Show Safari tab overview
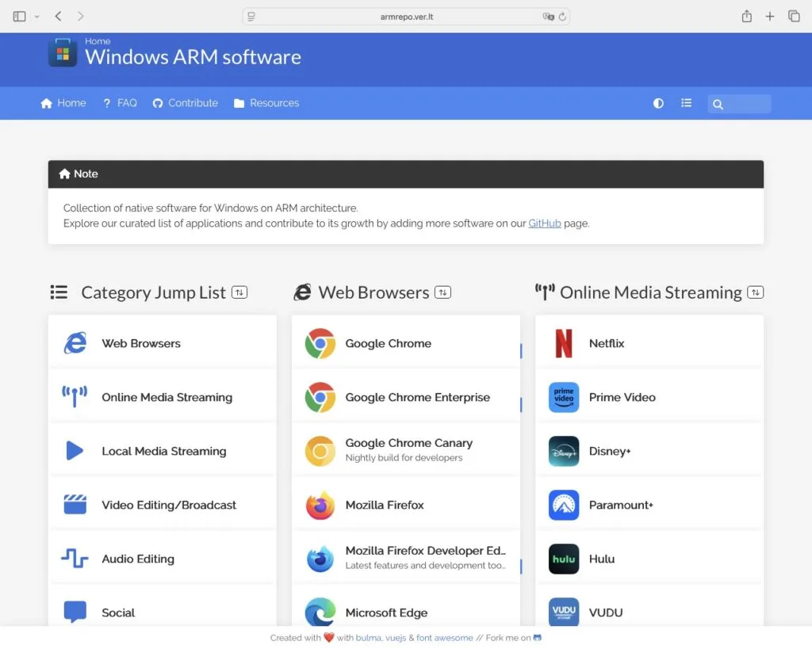The height and width of the screenshot is (649, 812). 794,16
